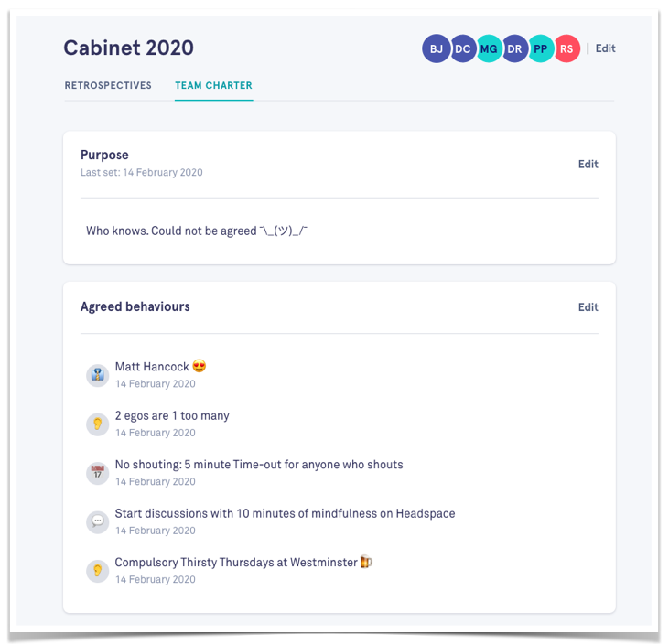Click the ear icon beside 2 egos
The width and height of the screenshot is (669, 644).
[x=98, y=424]
